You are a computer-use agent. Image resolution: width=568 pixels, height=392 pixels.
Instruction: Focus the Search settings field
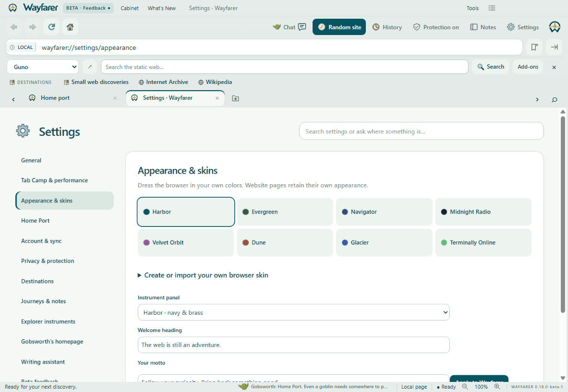pyautogui.click(x=421, y=131)
